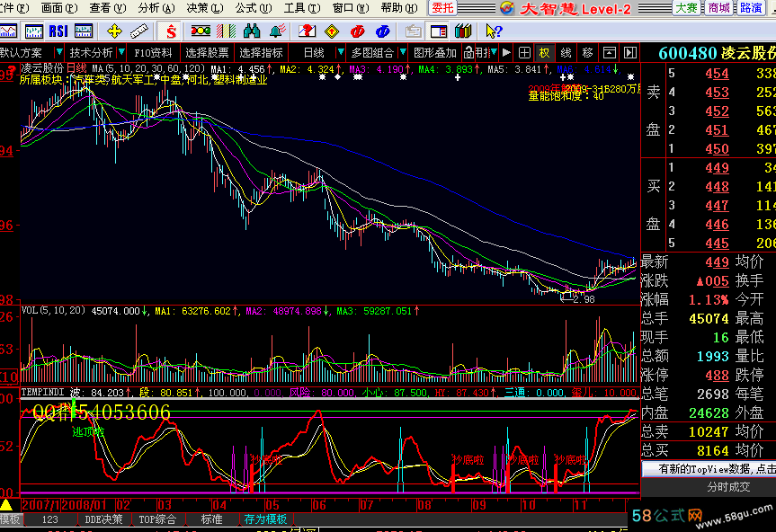Click the yellow diamond up-arrow icon
776x532 pixels.
pos(332,31)
